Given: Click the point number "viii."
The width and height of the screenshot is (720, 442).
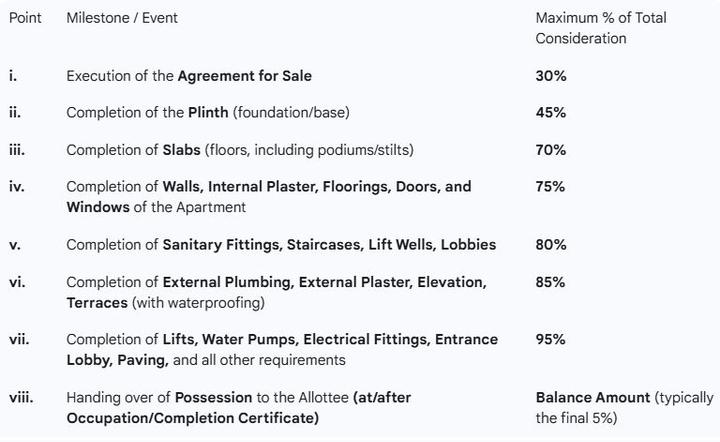Looking at the screenshot, I should [21, 398].
